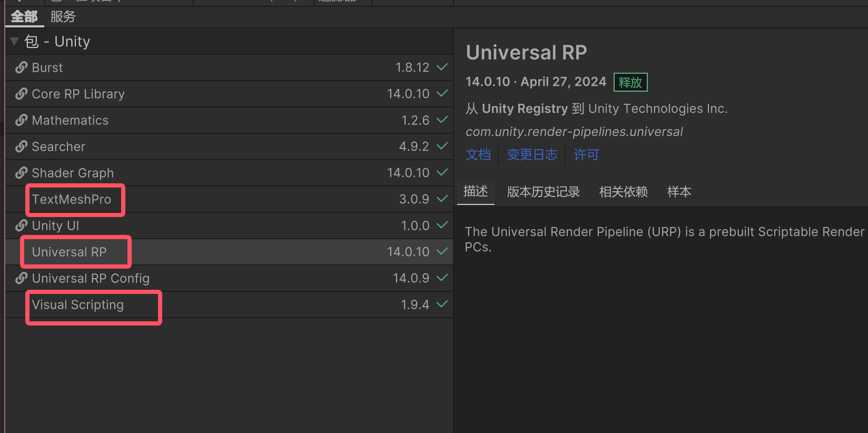
Task: Click the link icon beside Searcher
Action: [x=22, y=146]
